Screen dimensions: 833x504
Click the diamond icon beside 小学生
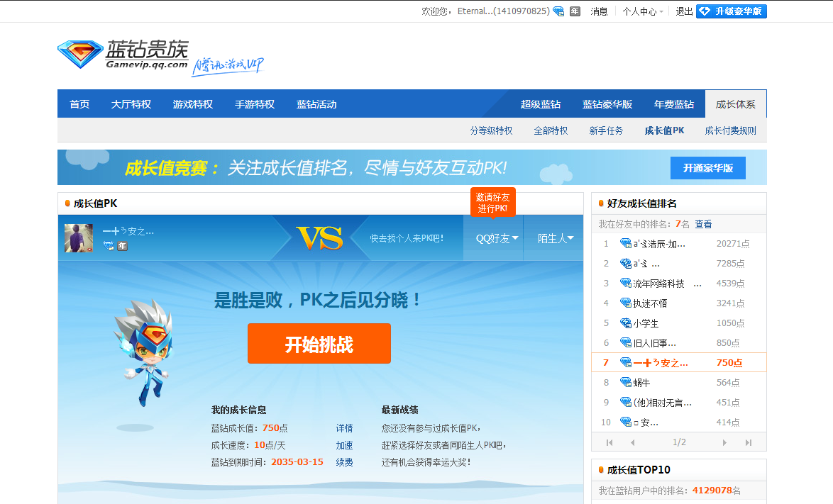coord(626,323)
